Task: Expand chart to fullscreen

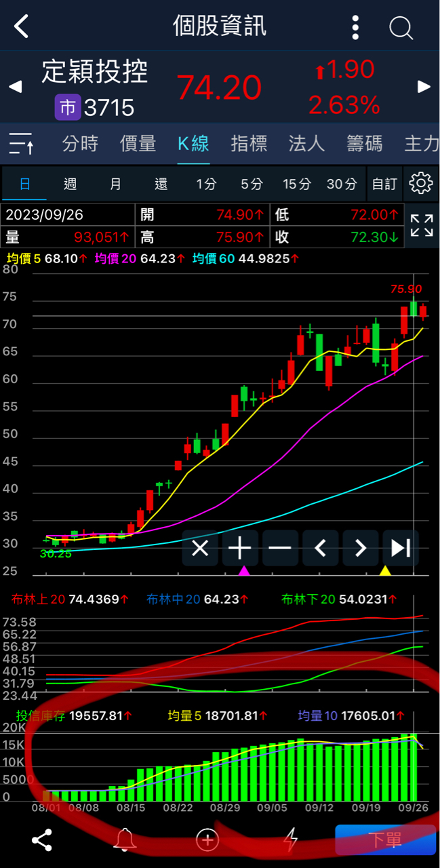Action: 421,225
